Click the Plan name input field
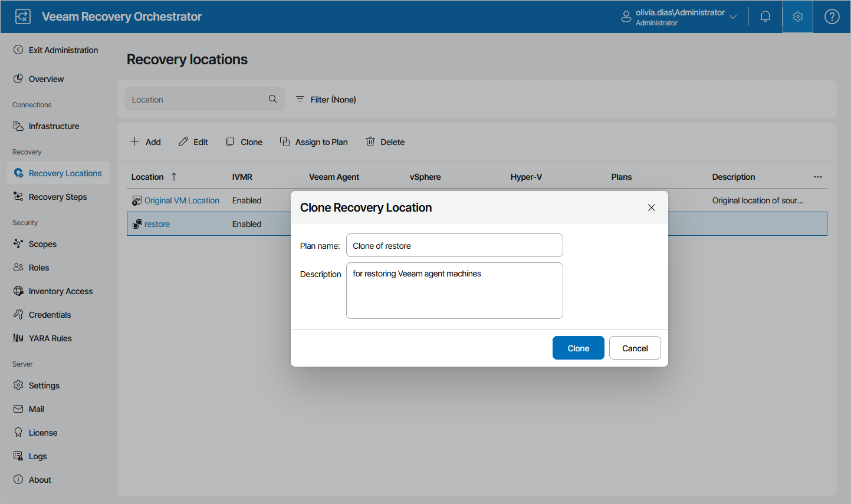This screenshot has width=851, height=504. pos(455,245)
